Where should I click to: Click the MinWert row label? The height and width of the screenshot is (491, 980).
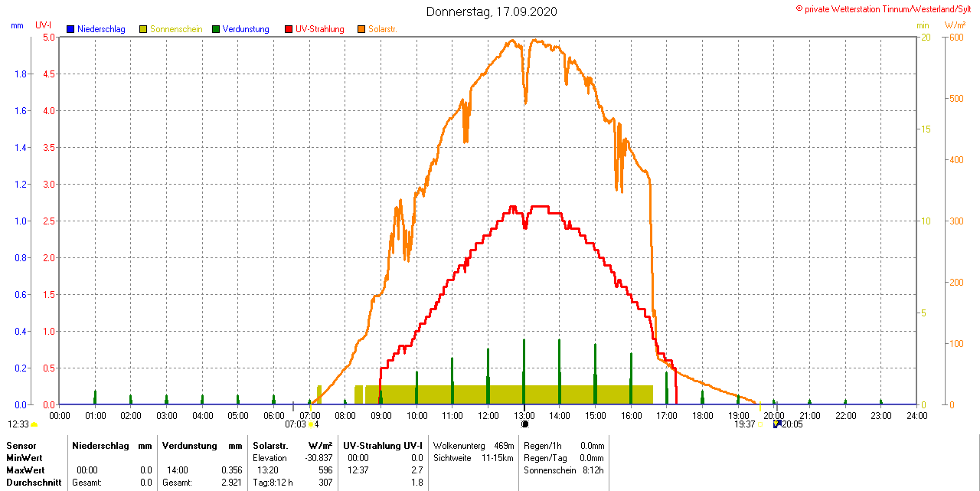pos(25,457)
